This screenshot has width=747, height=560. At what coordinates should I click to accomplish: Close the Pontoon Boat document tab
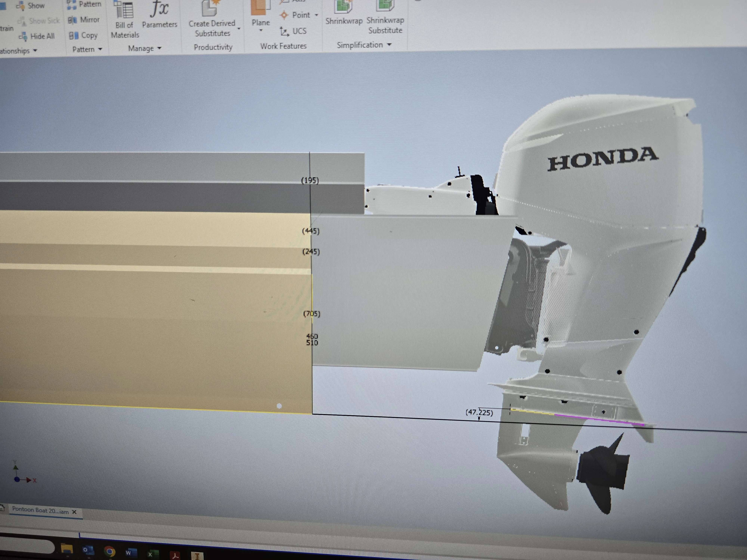click(x=74, y=512)
